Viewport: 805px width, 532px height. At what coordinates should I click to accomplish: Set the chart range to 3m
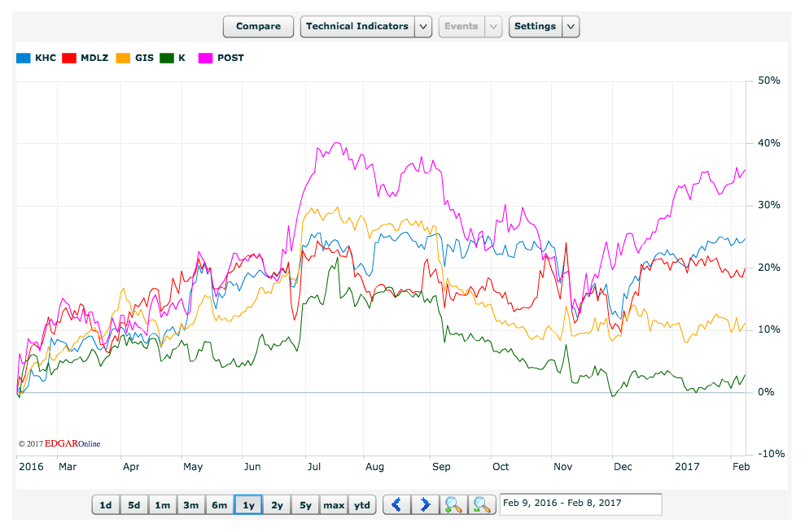tap(191, 505)
